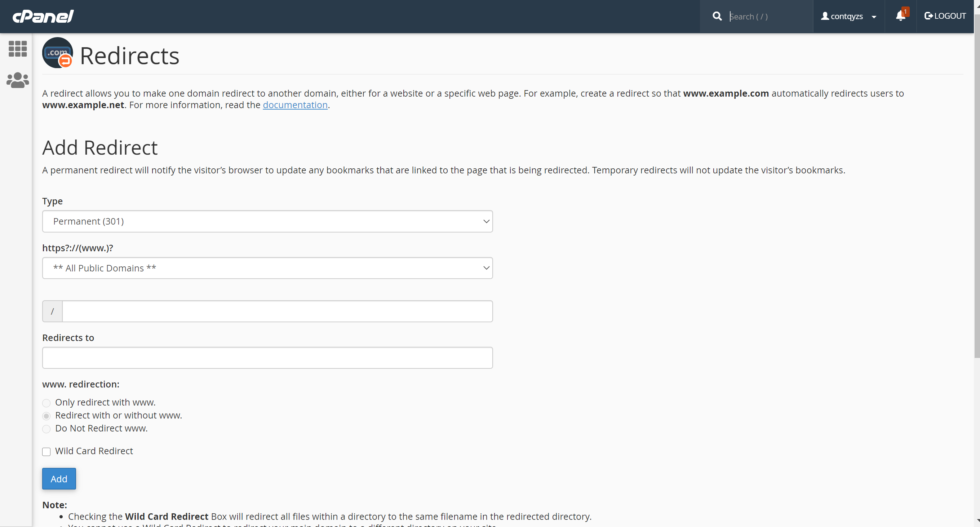980x527 pixels.
Task: Click the Add button
Action: coord(59,479)
